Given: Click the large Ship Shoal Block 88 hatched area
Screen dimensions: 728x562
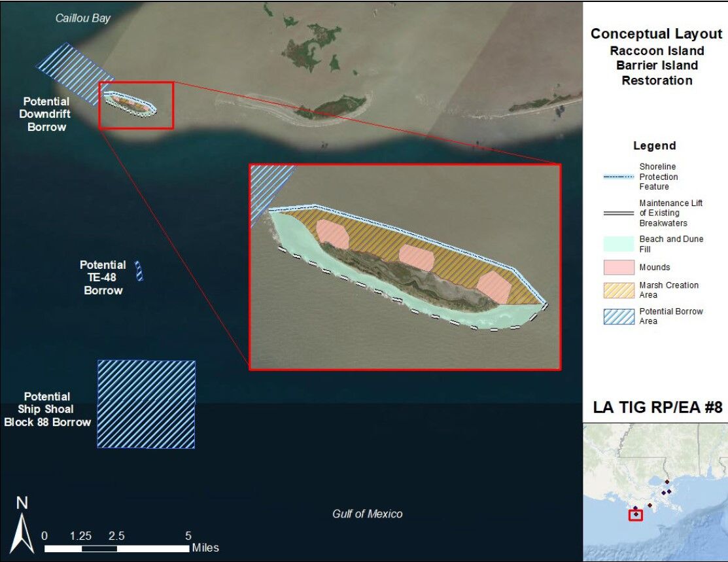Looking at the screenshot, I should click(x=146, y=404).
